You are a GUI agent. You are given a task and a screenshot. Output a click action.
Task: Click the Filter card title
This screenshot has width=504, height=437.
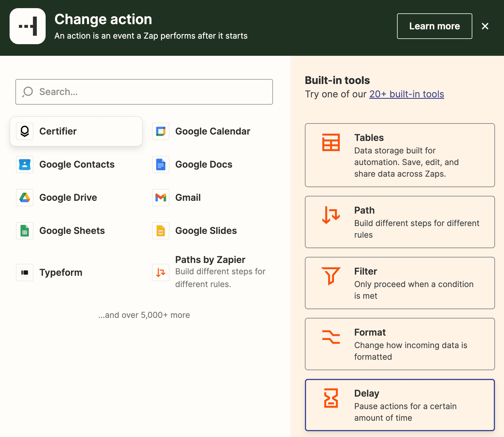(x=366, y=271)
